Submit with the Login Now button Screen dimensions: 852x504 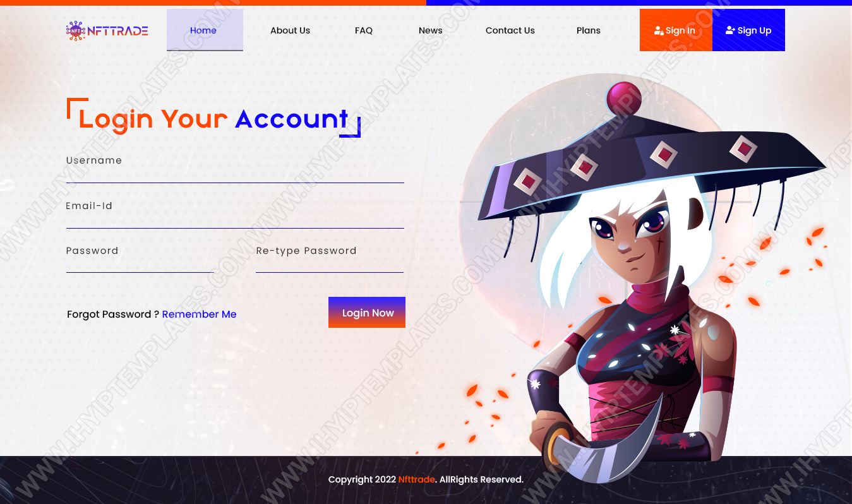click(x=367, y=312)
